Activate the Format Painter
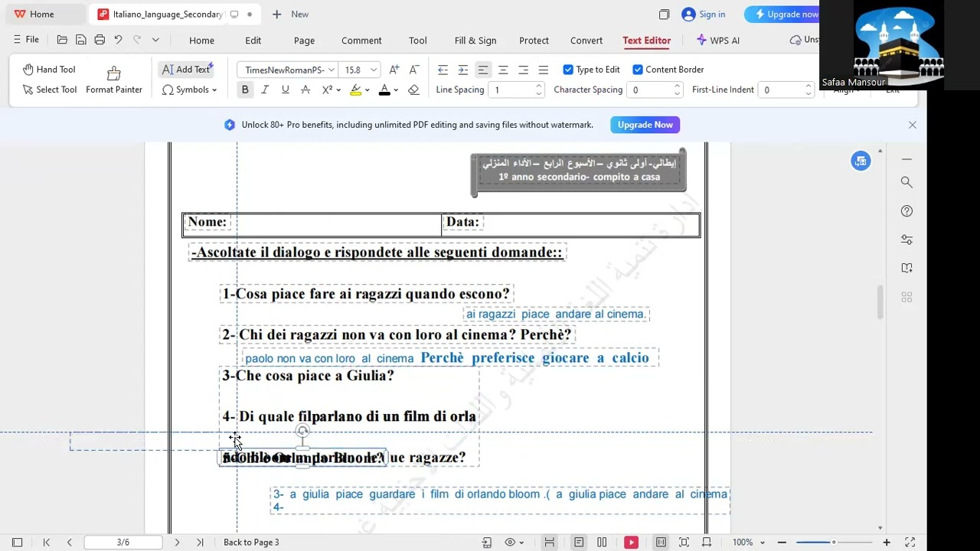 pos(114,80)
